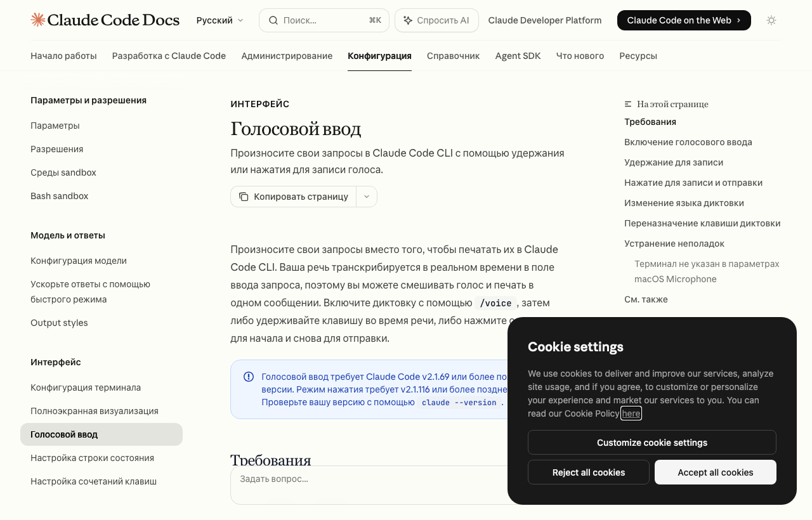The height and width of the screenshot is (520, 812).
Task: Open Ускорьте ответы с помощью быстрого режима
Action: (x=101, y=292)
